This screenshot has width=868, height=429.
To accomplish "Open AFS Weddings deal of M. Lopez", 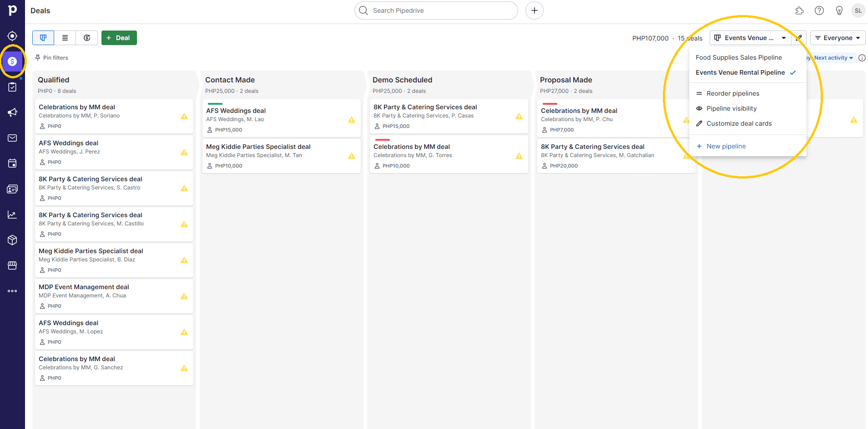I will coord(114,332).
